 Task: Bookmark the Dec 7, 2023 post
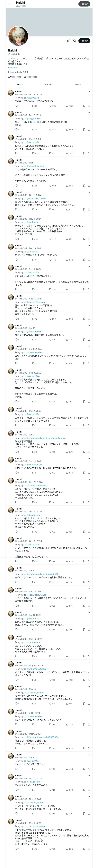[x=84, y=129]
